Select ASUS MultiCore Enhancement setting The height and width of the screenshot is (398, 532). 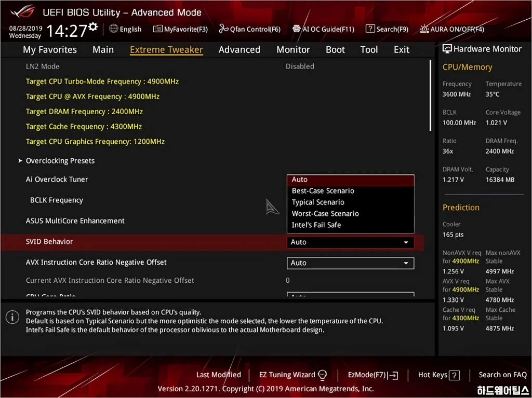click(75, 221)
